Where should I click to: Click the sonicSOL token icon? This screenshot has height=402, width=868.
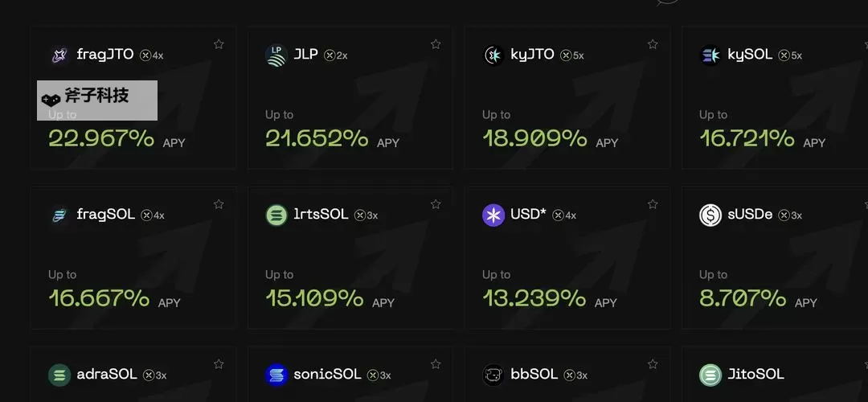[276, 375]
